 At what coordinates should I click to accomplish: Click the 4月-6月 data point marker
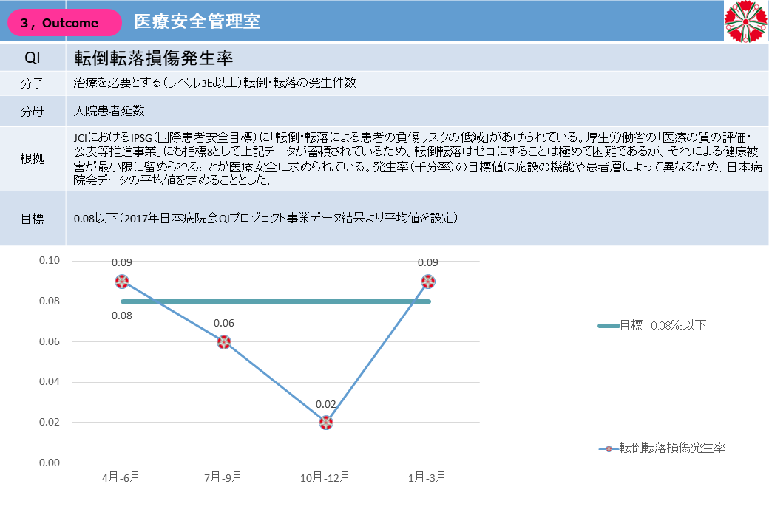pyautogui.click(x=122, y=282)
